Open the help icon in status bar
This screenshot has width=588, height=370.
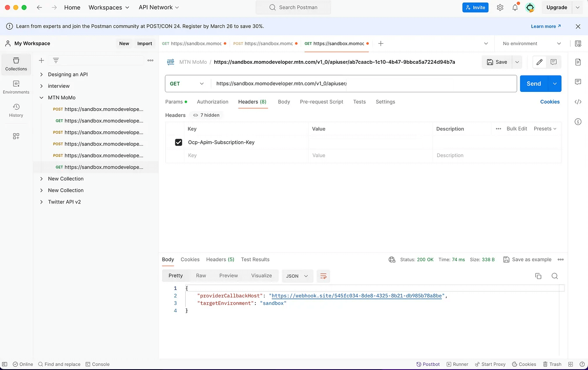coord(582,364)
